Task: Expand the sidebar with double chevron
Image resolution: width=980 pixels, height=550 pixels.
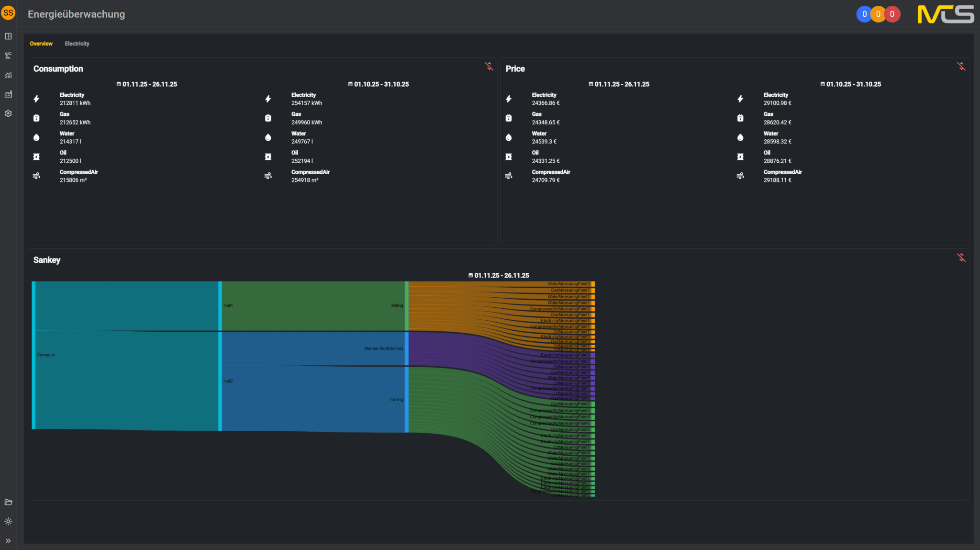Action: pos(8,540)
